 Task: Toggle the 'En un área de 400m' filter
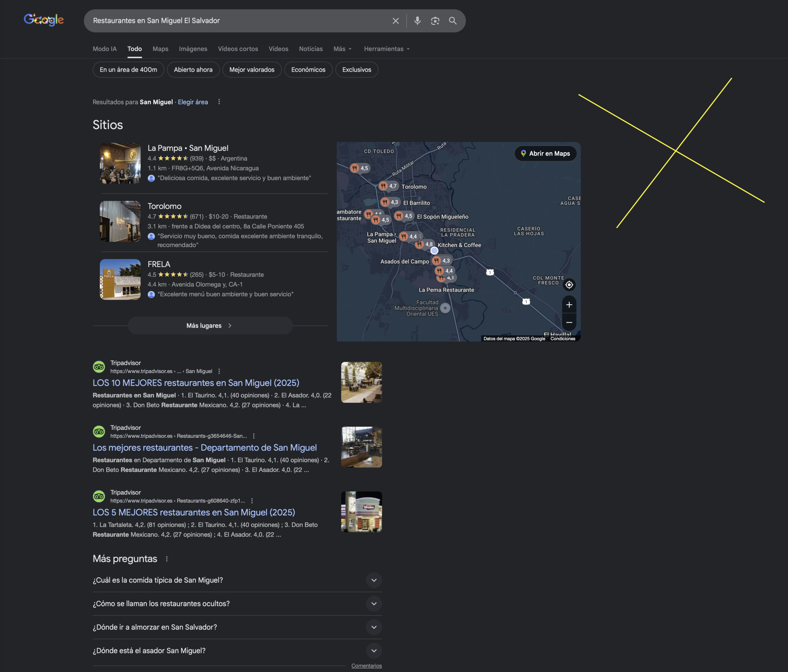tap(129, 70)
